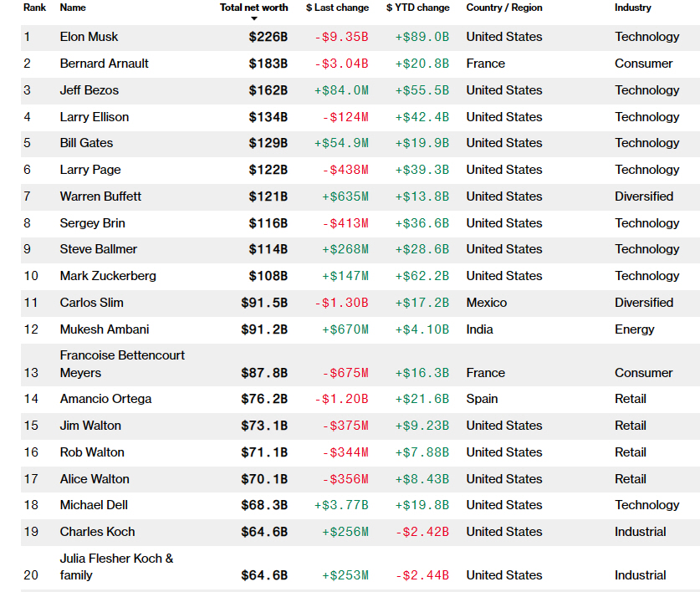Image resolution: width=700 pixels, height=592 pixels.
Task: Click the sort arrow under Total net worth
Action: [x=254, y=18]
